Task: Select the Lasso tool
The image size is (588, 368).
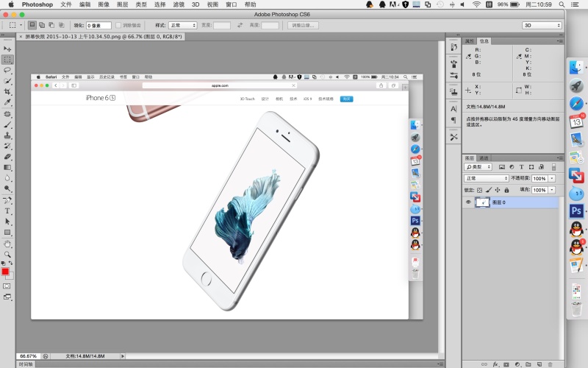Action: tap(7, 70)
